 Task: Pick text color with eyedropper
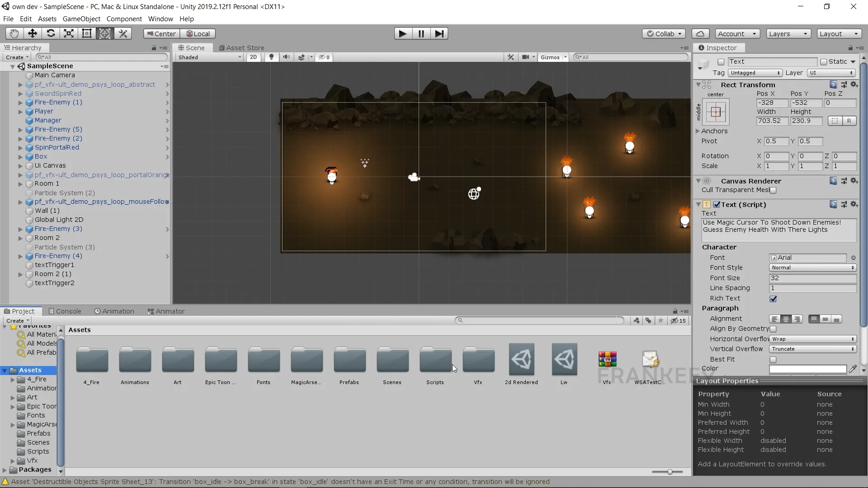(853, 369)
